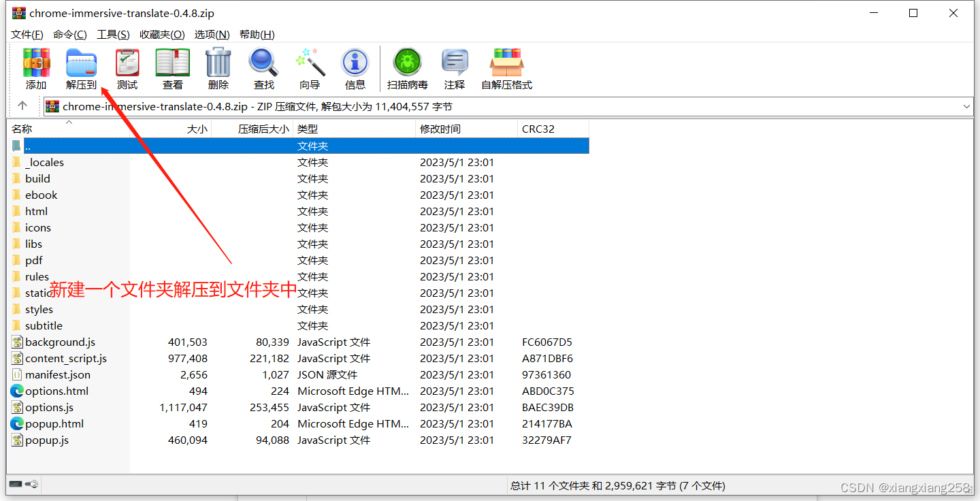The width and height of the screenshot is (980, 501).
Task: Click the 221,182 packed size value
Action: 269,359
